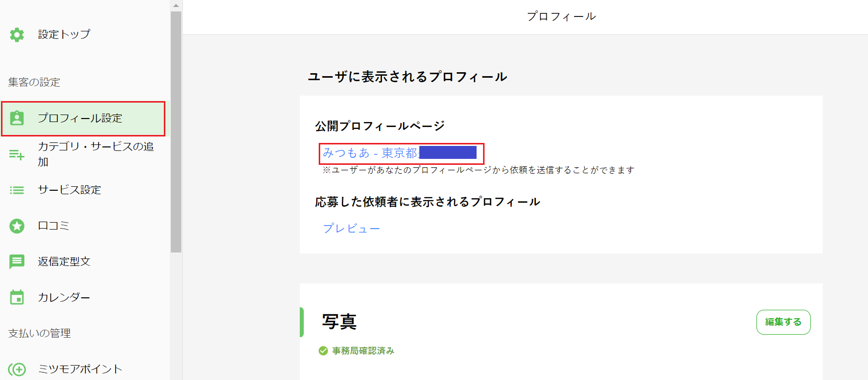
Task: Select プロフィール設定 in the sidebar
Action: tap(80, 118)
